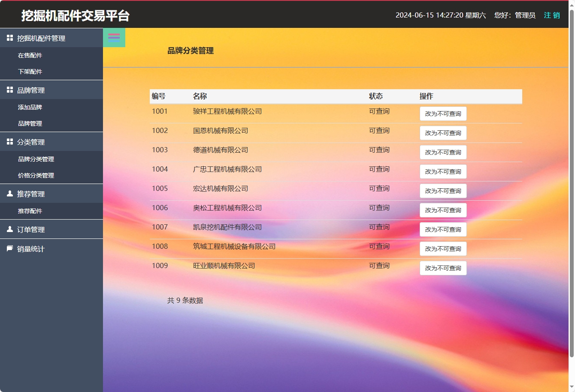Open 推荐配件 from the sidebar
Image resolution: width=575 pixels, height=392 pixels.
30,211
